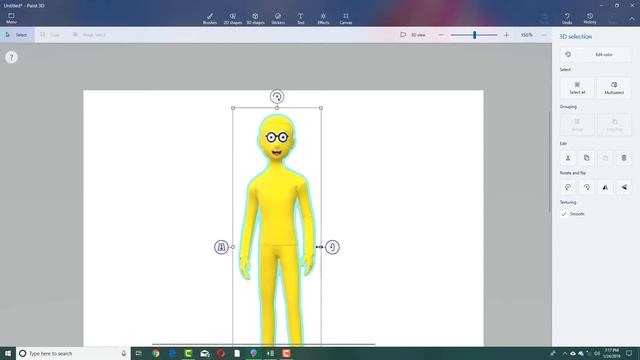
Task: Click the zoom slider handle
Action: pyautogui.click(x=474, y=35)
